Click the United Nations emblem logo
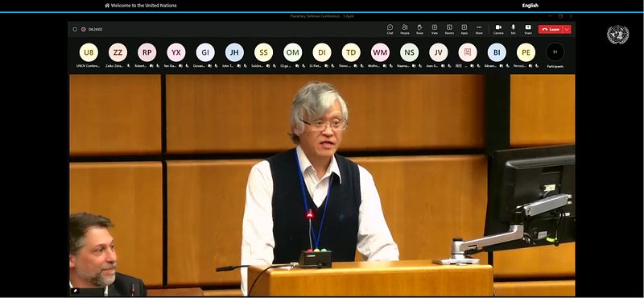 [617, 35]
